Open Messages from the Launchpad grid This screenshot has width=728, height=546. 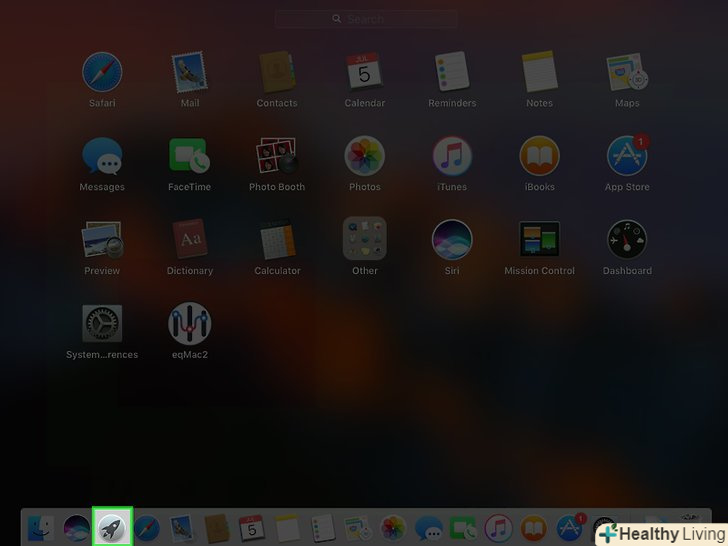[102, 156]
